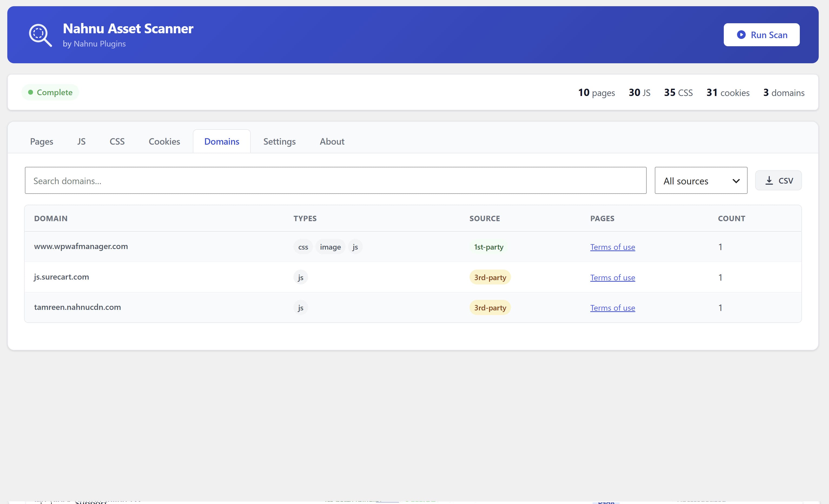829x504 pixels.
Task: Open Terms of use link for js.surecart.com
Action: pyautogui.click(x=612, y=278)
